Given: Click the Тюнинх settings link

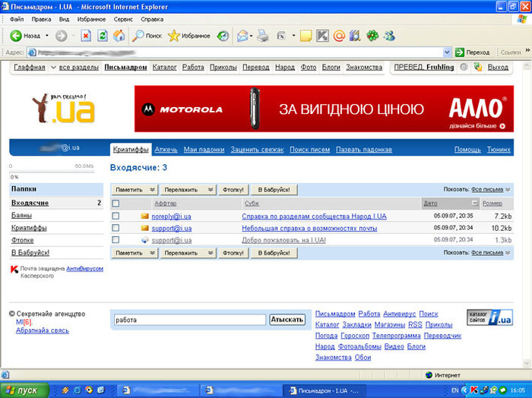Looking at the screenshot, I should pos(499,150).
